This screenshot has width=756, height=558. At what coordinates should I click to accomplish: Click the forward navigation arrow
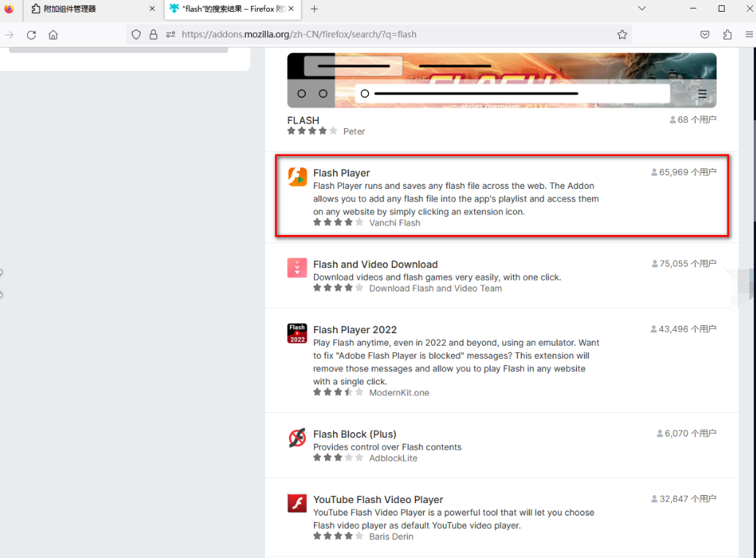click(10, 34)
